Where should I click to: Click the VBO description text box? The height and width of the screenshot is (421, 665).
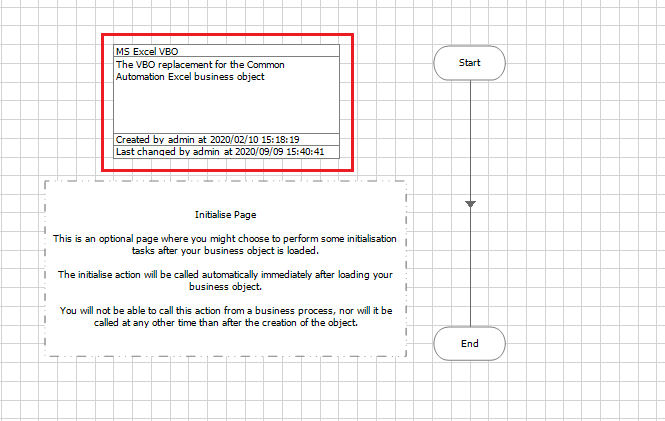pos(226,95)
